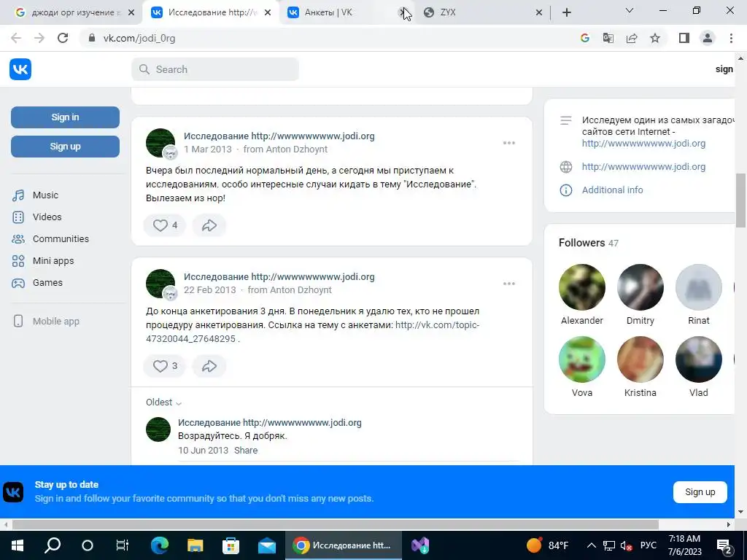Image resolution: width=747 pixels, height=560 pixels.
Task: Close the ZYX tab
Action: tap(539, 12)
